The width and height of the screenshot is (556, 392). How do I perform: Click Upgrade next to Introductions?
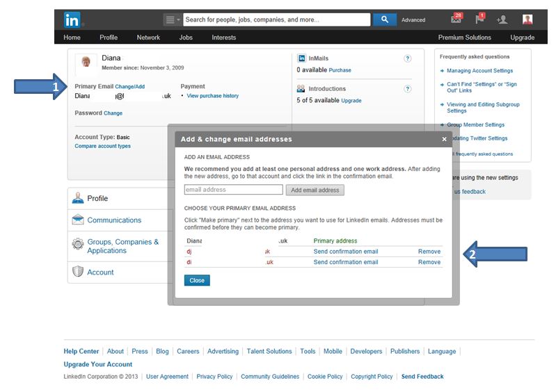click(351, 101)
